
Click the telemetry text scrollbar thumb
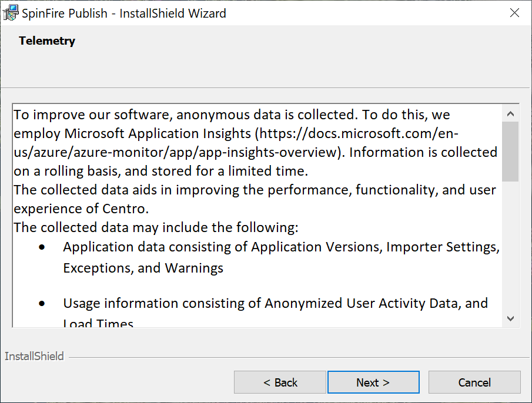[510, 151]
